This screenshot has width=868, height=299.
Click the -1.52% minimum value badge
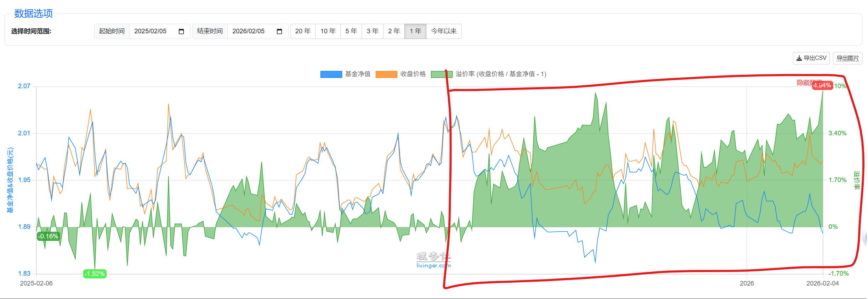pos(95,274)
